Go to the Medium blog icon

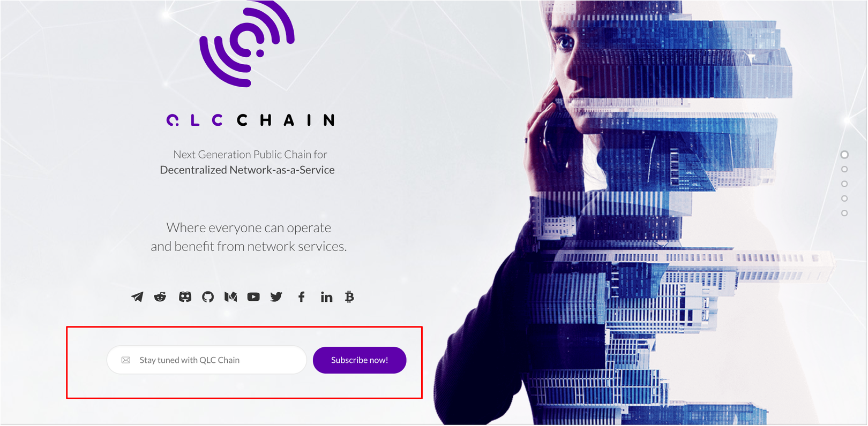(231, 296)
